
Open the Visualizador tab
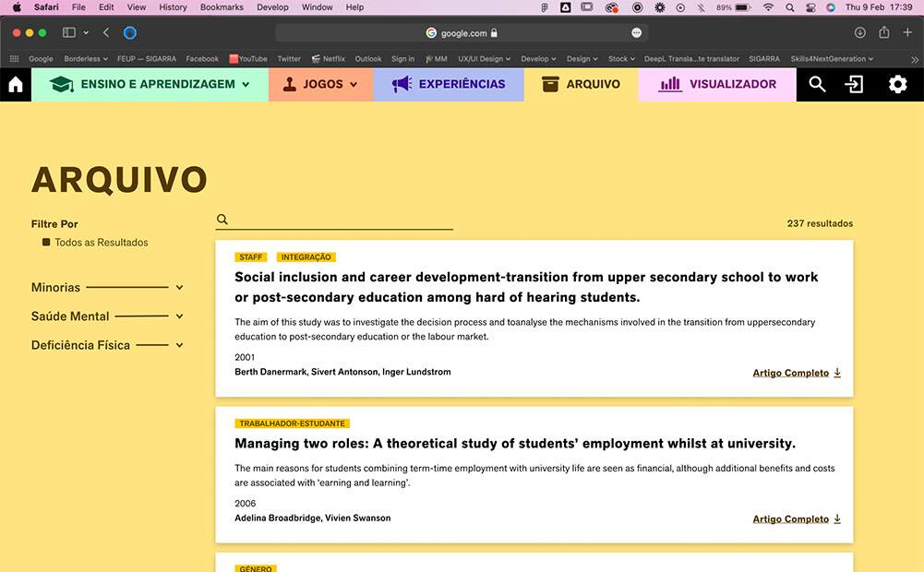point(717,85)
